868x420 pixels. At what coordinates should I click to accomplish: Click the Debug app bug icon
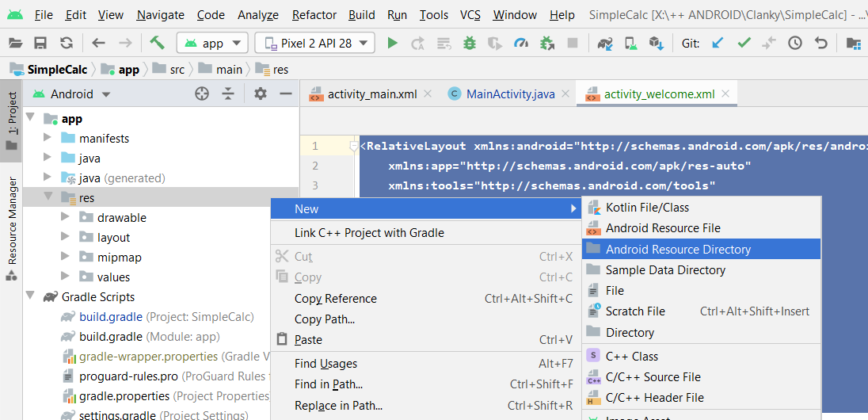tap(470, 44)
